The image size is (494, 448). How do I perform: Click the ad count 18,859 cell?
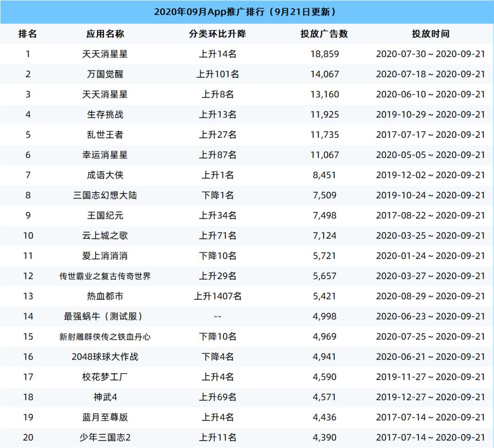click(x=324, y=54)
